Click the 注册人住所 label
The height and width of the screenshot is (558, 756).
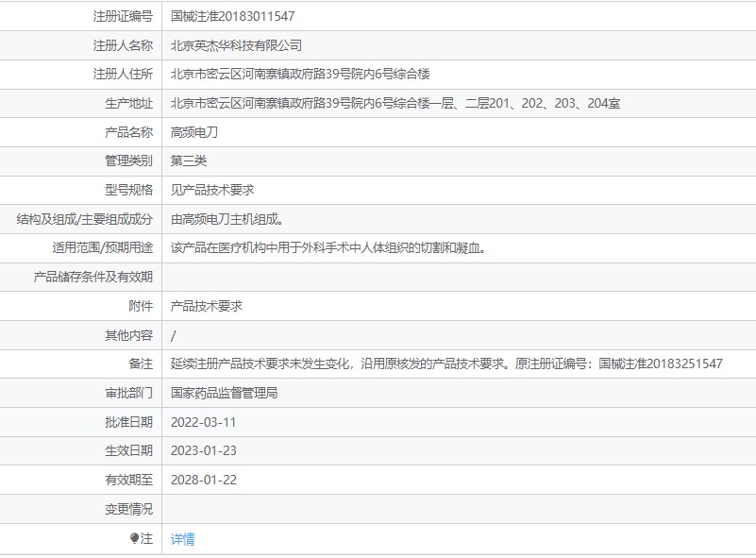click(123, 74)
